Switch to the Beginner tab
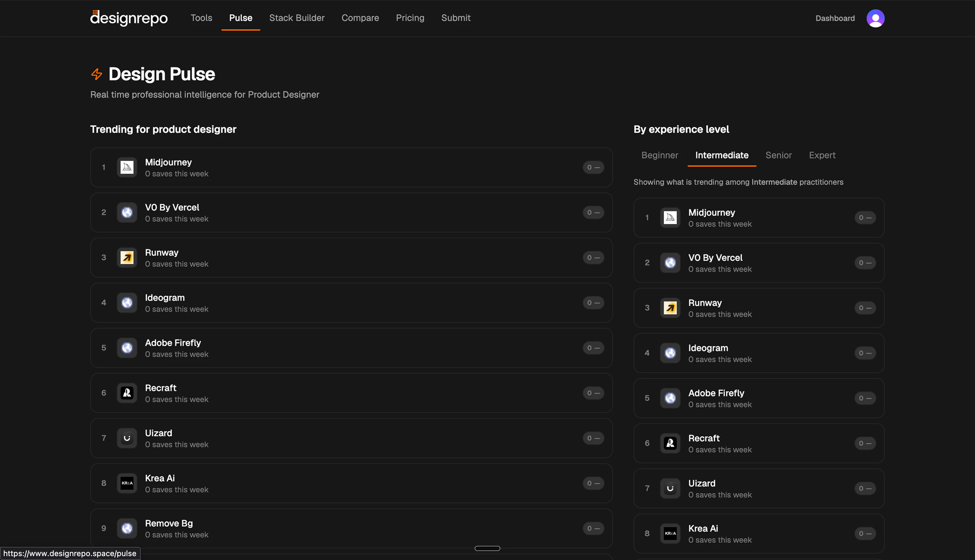 (660, 155)
